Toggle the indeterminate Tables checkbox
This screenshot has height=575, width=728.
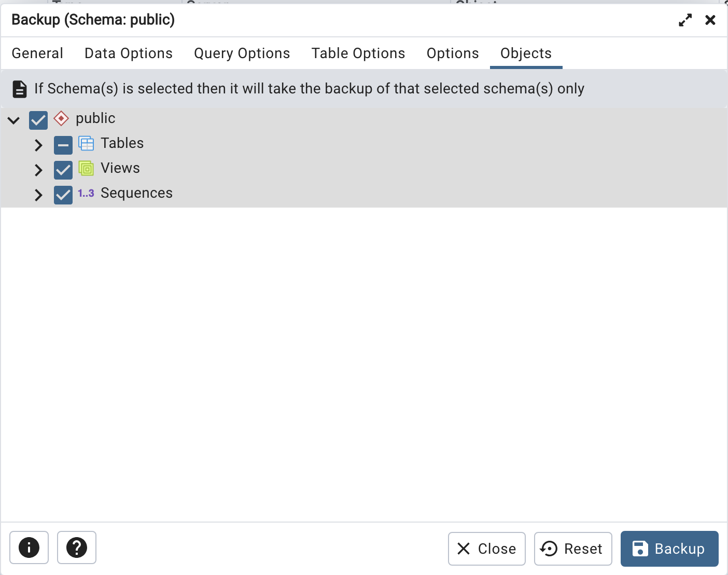click(63, 145)
